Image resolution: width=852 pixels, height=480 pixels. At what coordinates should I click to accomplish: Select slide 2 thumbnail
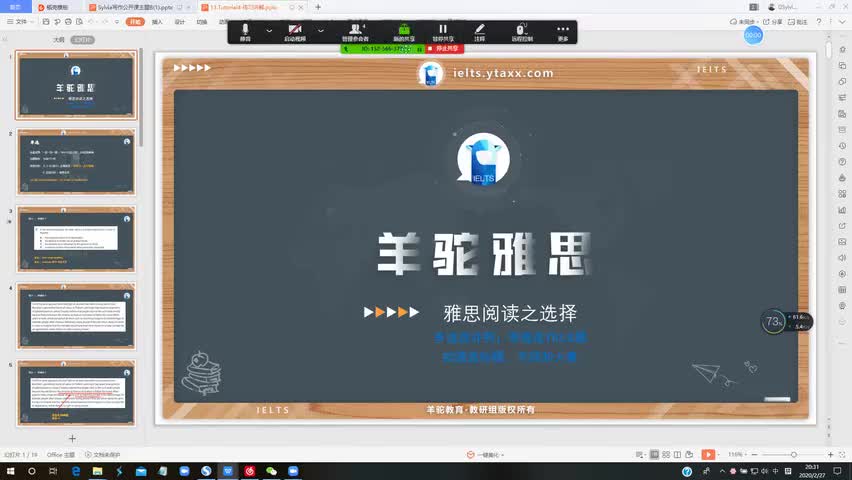coord(76,162)
